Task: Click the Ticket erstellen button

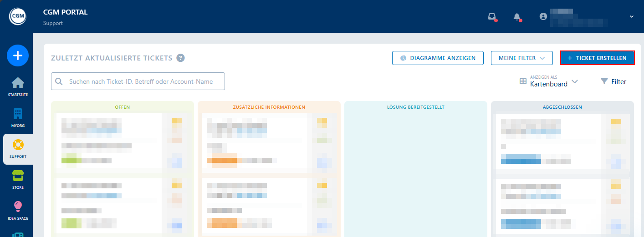Action: tap(597, 58)
